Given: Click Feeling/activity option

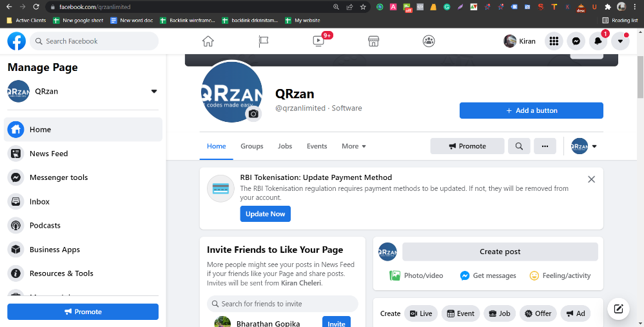Looking at the screenshot, I should tap(560, 275).
